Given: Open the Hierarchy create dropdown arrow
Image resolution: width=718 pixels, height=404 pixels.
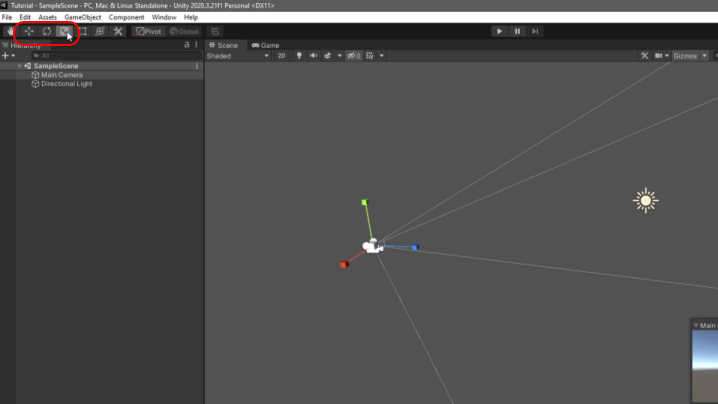Looking at the screenshot, I should [x=13, y=55].
